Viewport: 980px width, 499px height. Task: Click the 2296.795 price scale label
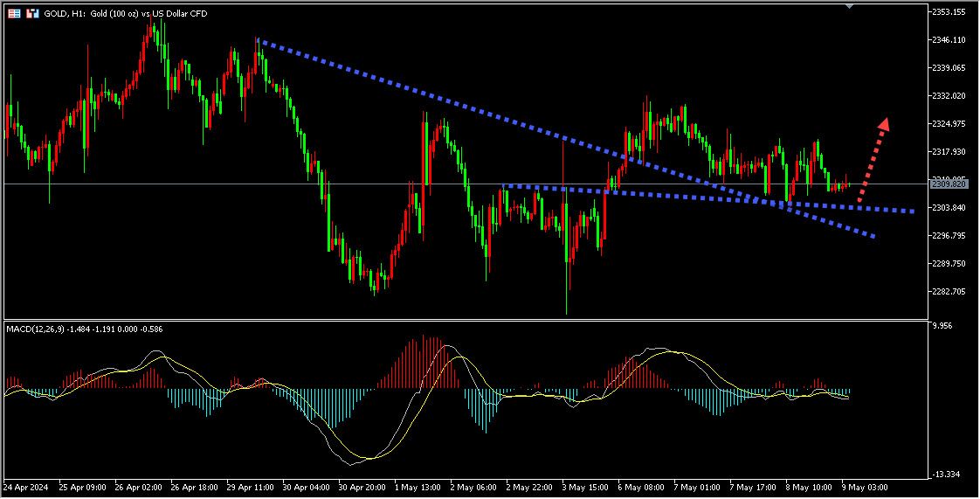coord(949,236)
